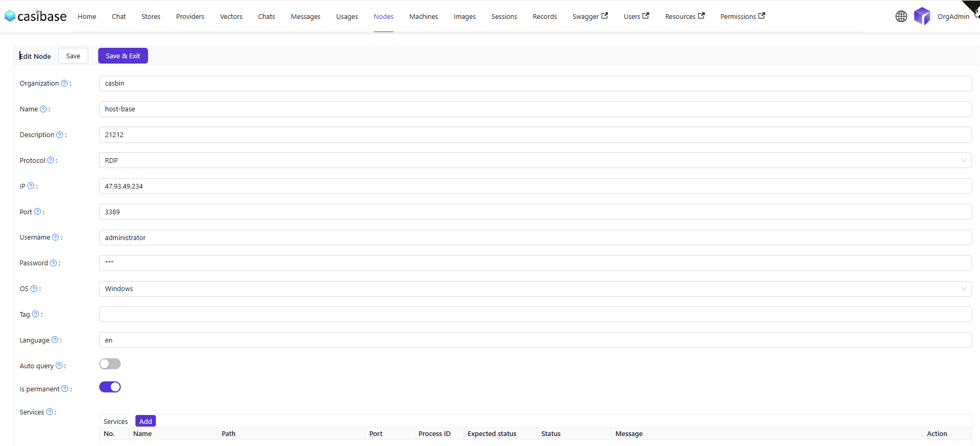Click help icon beside Services label

[49, 412]
